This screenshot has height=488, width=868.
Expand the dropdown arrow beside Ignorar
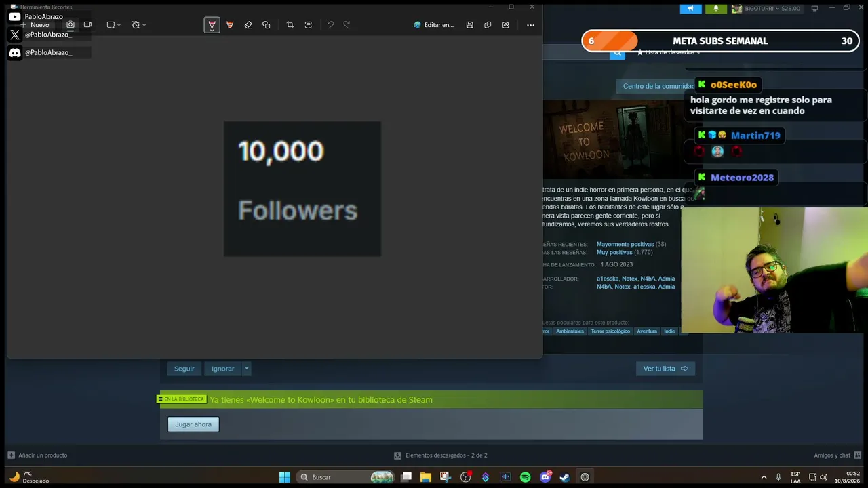[x=247, y=369]
